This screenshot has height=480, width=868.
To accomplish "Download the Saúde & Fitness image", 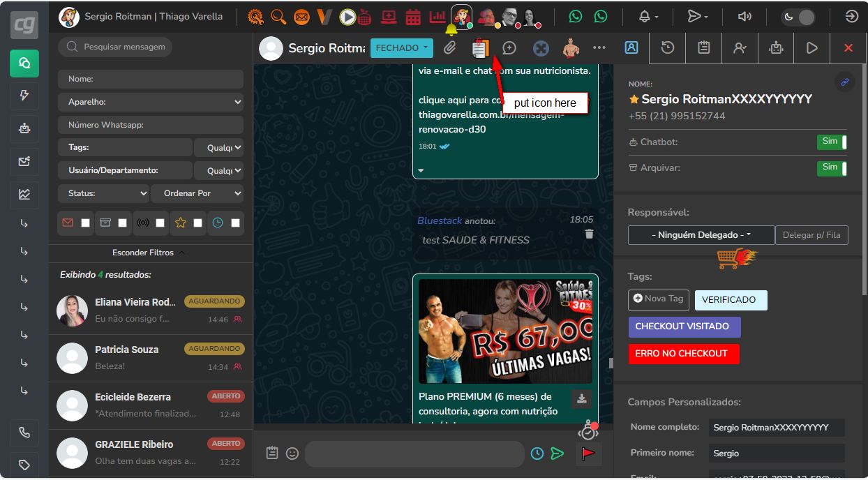I will 582,398.
